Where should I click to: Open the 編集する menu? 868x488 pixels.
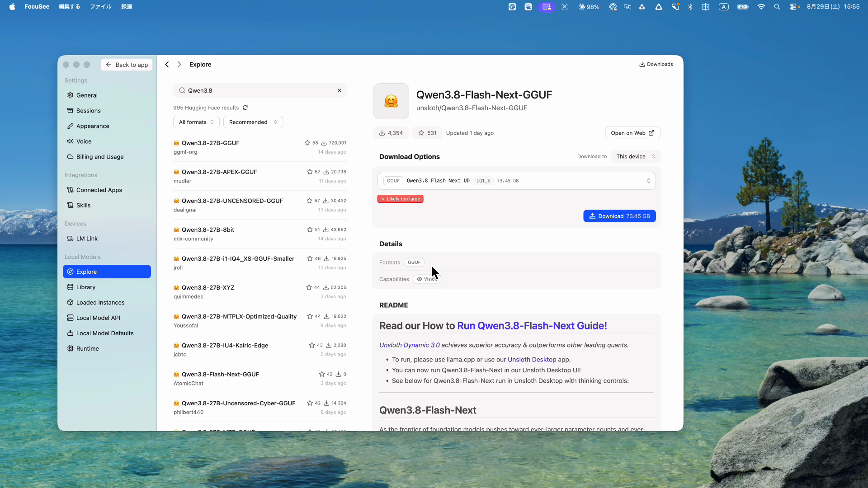[x=70, y=7]
